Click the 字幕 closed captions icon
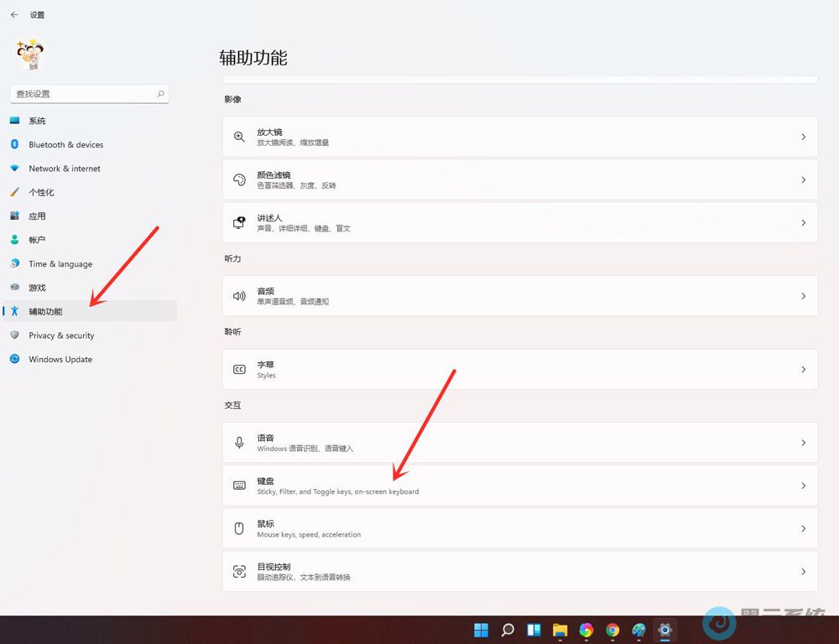 point(239,370)
